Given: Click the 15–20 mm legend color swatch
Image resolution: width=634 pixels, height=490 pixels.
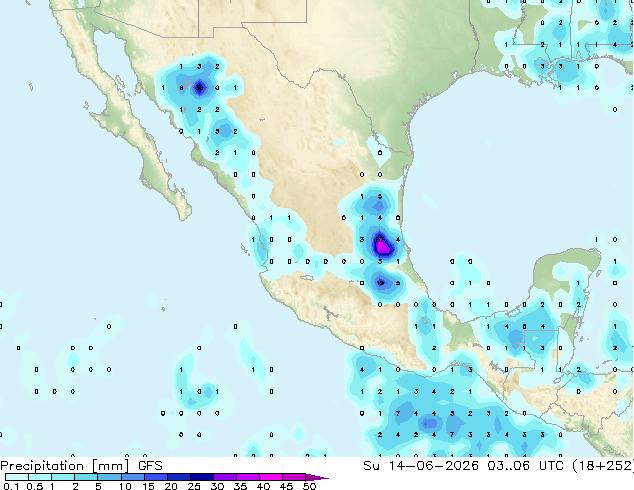Looking at the screenshot, I should [x=155, y=477].
